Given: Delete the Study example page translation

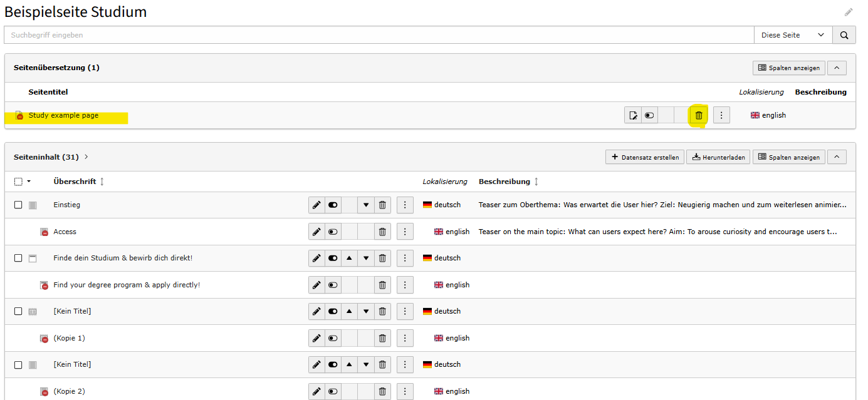Looking at the screenshot, I should (698, 115).
